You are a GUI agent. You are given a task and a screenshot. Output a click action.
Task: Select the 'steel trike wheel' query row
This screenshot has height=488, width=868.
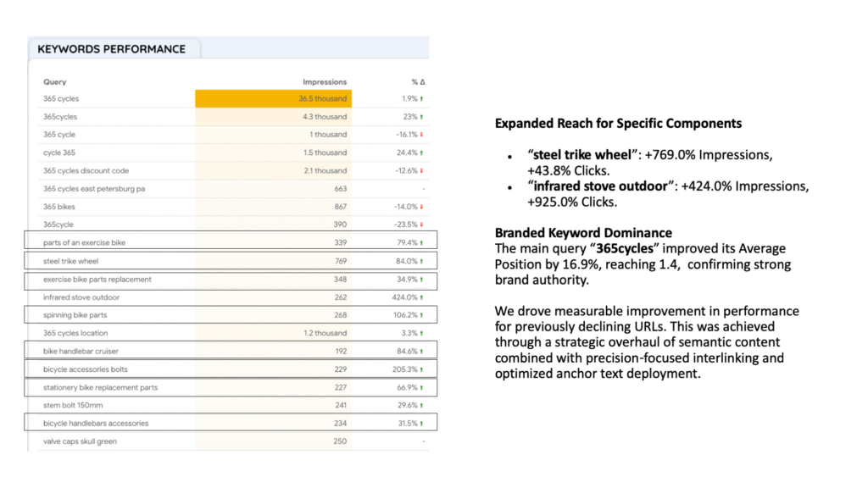click(x=71, y=261)
